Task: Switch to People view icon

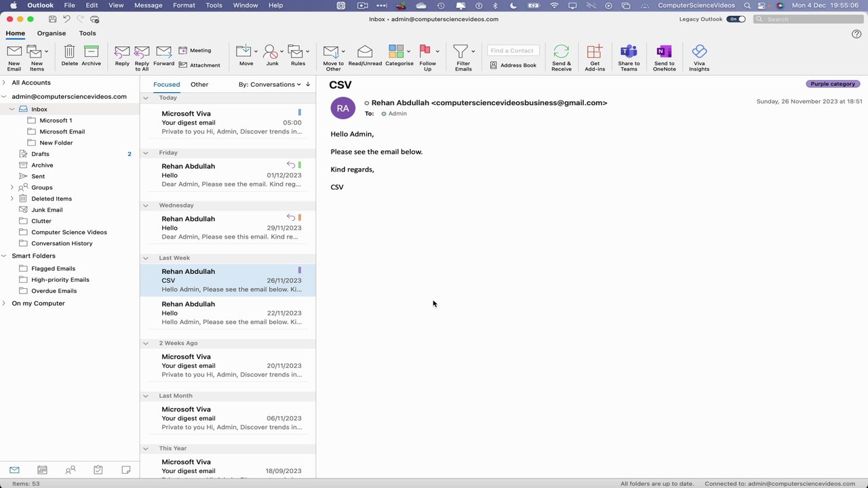Action: pyautogui.click(x=70, y=470)
